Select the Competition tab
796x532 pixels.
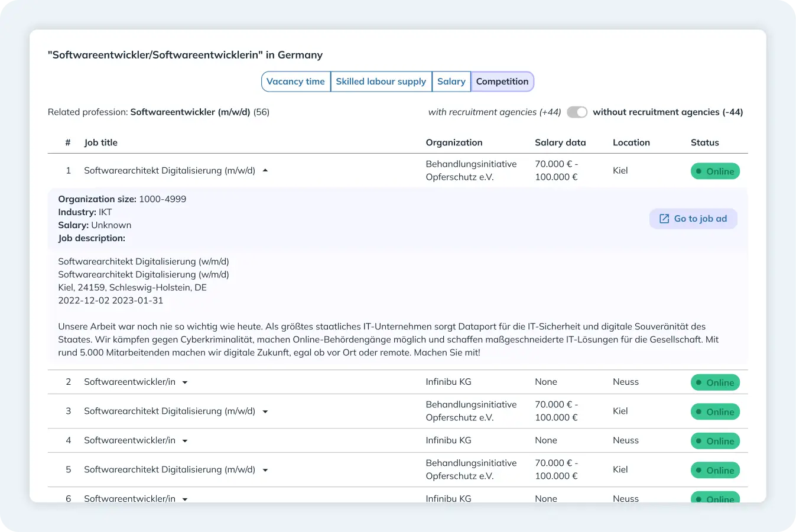click(502, 82)
